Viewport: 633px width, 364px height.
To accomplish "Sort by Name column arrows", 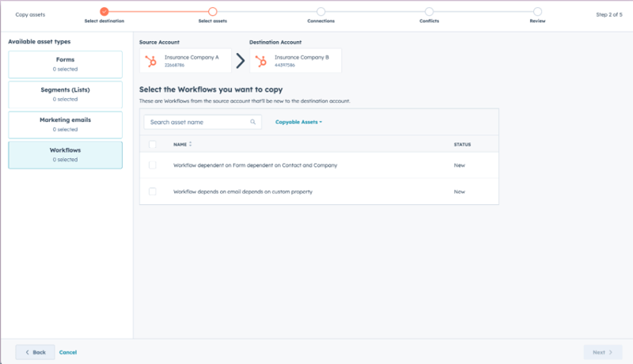I will pos(190,145).
